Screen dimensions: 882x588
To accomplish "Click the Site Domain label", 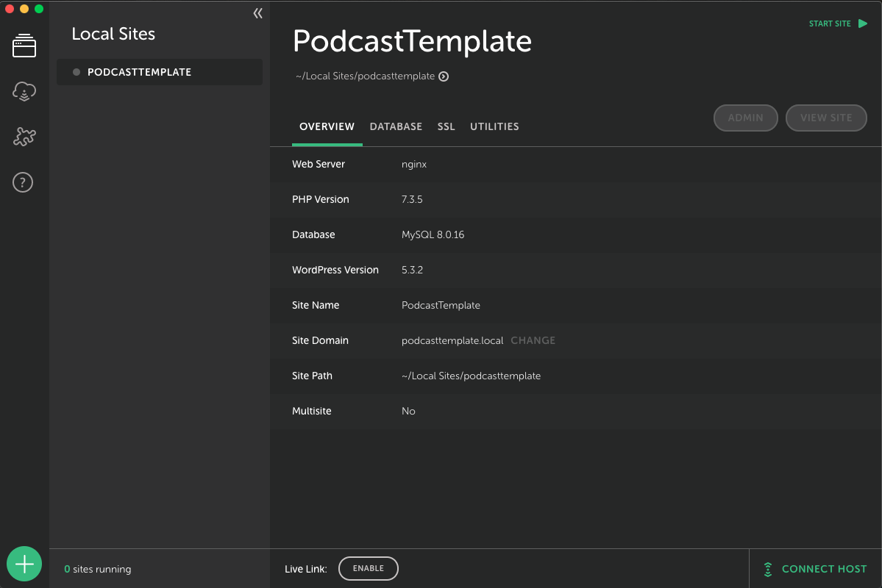I will tap(320, 340).
